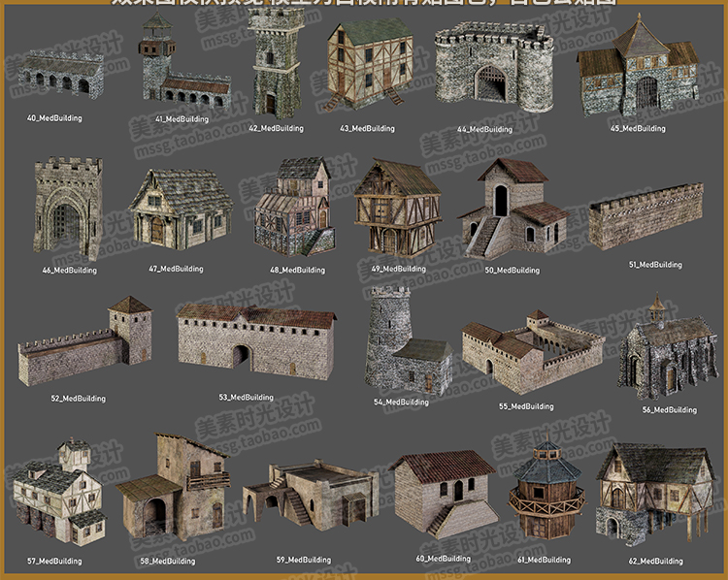Click the 62_MedBuilding label
This screenshot has width=728, height=580.
(655, 562)
